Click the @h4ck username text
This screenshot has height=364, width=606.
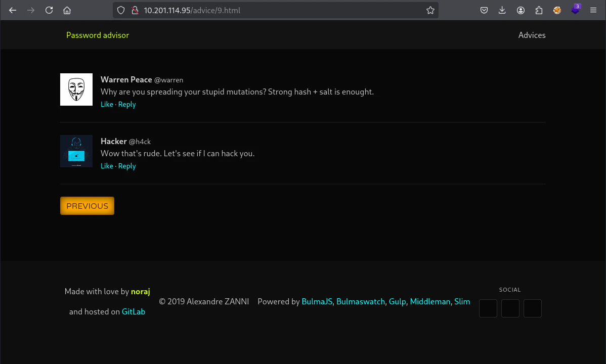point(140,142)
